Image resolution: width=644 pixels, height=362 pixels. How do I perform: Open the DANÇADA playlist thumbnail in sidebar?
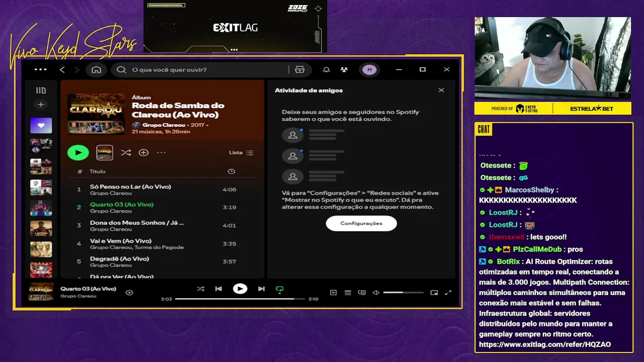coord(41,270)
